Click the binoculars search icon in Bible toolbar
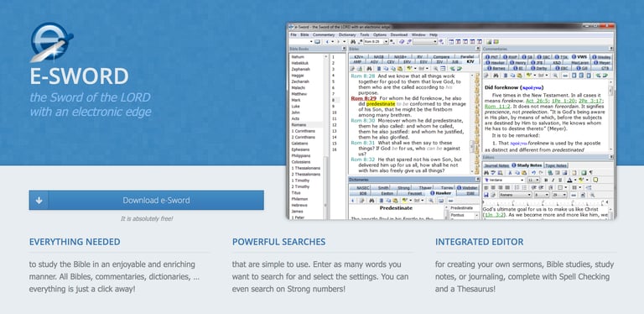The image size is (644, 314). [x=369, y=68]
